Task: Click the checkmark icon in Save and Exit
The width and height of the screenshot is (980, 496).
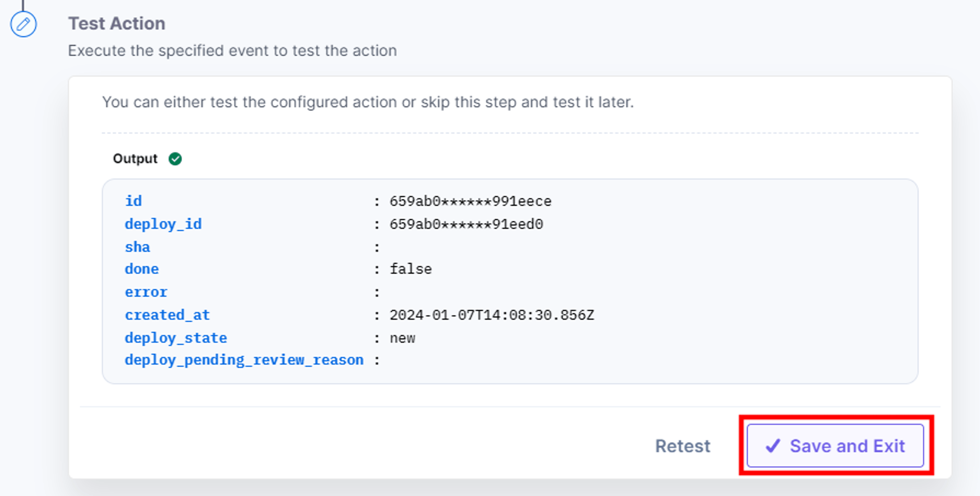Action: pos(773,446)
